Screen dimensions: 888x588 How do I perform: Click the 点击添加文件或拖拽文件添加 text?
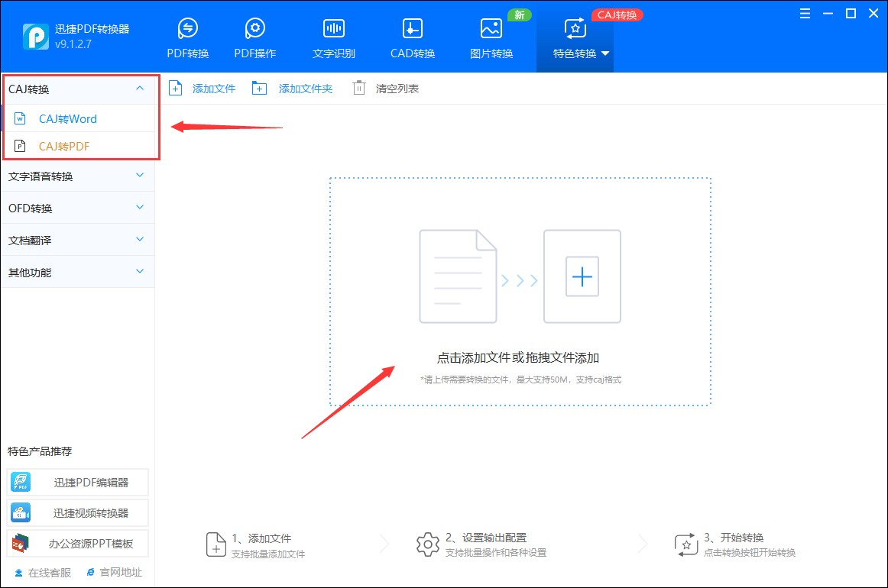[518, 357]
